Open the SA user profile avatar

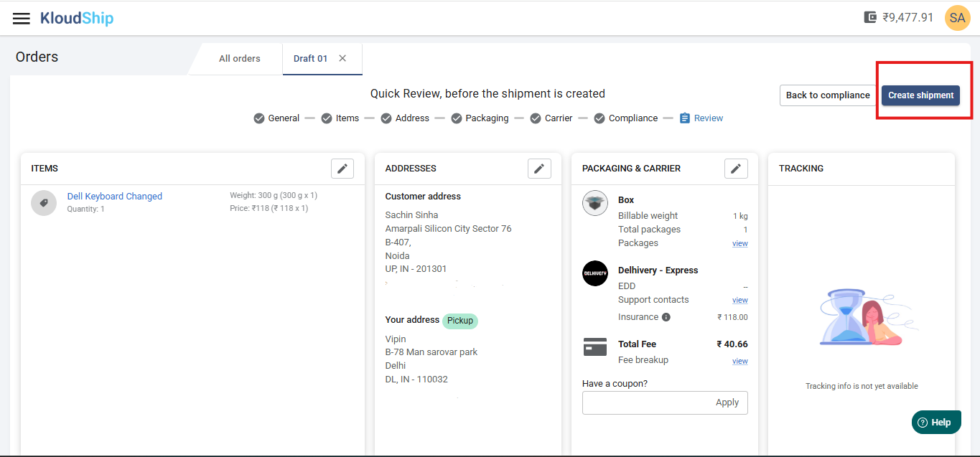957,18
